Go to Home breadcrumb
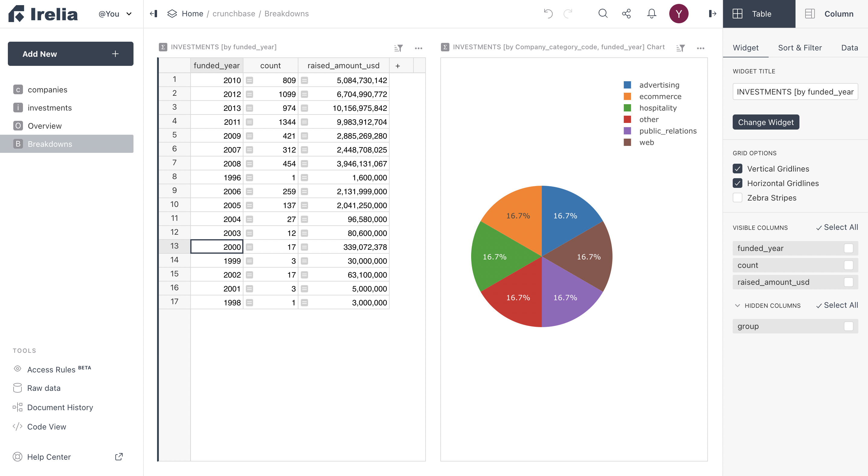The height and width of the screenshot is (476, 868). pyautogui.click(x=192, y=14)
